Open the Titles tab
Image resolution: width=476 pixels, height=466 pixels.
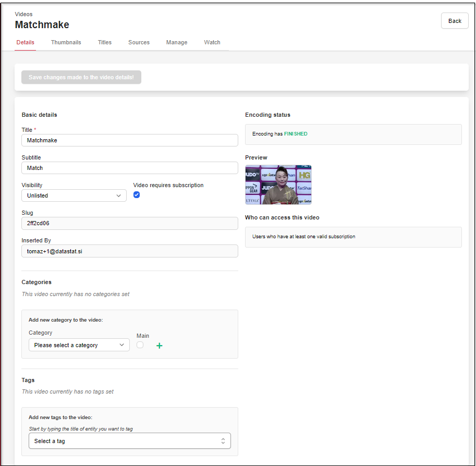point(105,43)
